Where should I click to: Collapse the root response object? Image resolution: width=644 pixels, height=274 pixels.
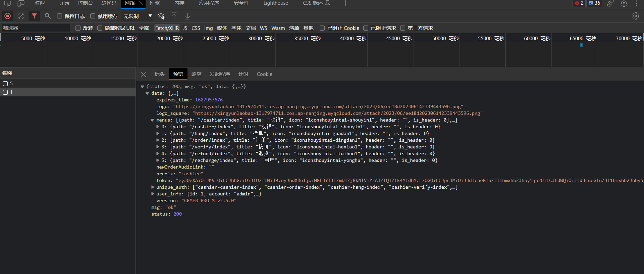coord(142,87)
